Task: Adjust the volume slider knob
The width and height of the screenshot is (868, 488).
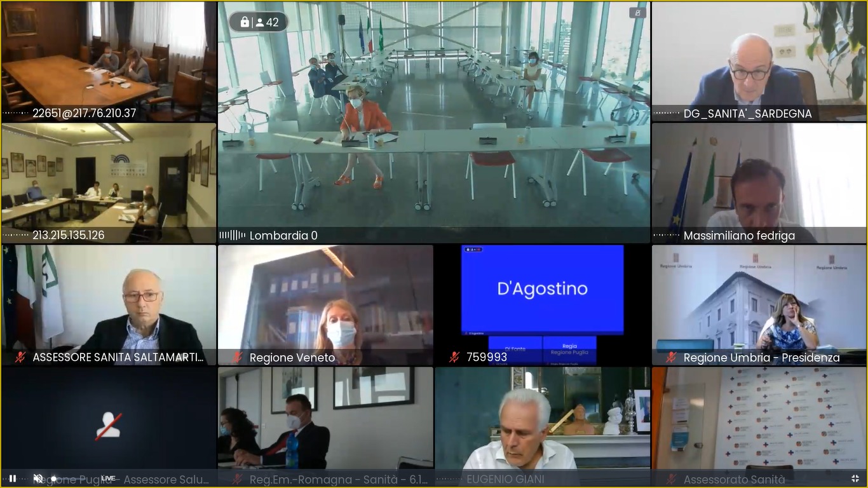Action: pos(54,478)
